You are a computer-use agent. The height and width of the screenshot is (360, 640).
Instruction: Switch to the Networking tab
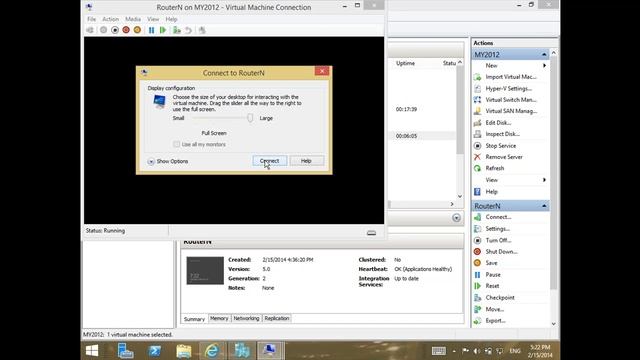tap(246, 318)
